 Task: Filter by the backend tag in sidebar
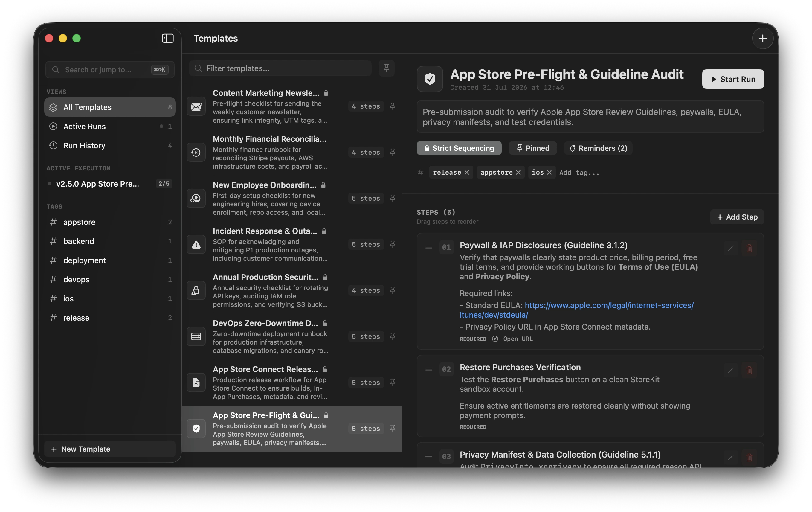(x=110, y=242)
